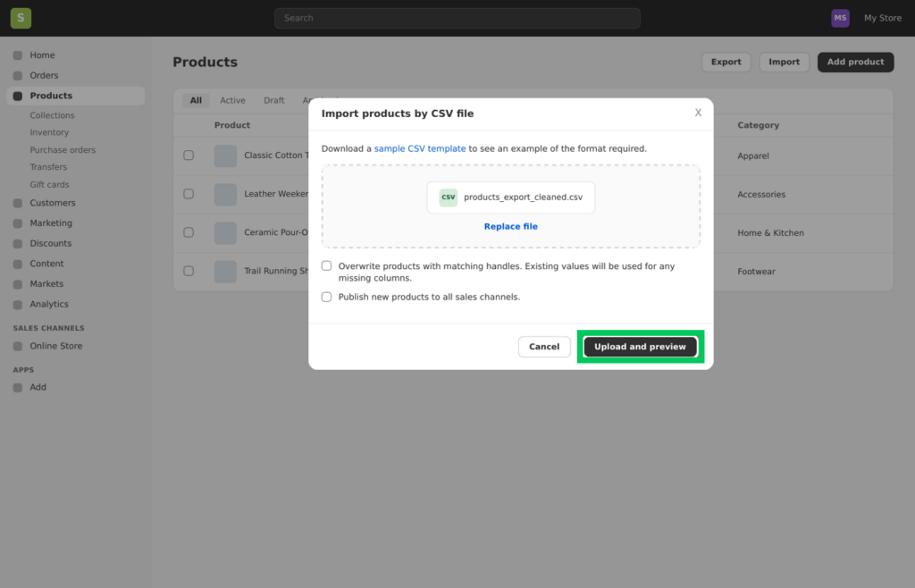Click the Accessories category cell
915x588 pixels.
pos(761,194)
